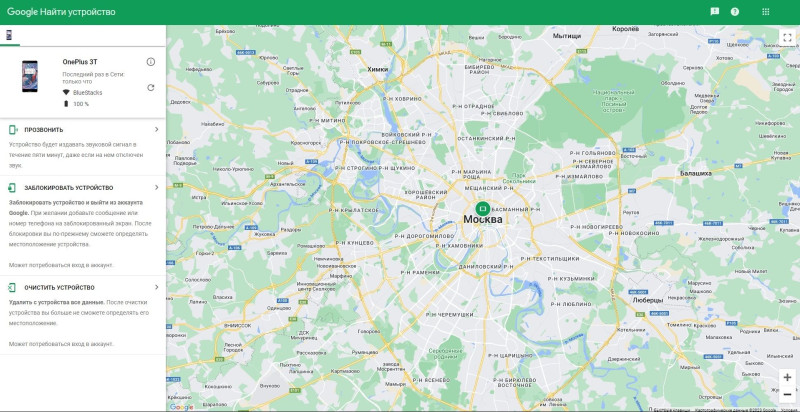The height and width of the screenshot is (412, 800).
Task: Click the Google logo on the map
Action: (182, 407)
